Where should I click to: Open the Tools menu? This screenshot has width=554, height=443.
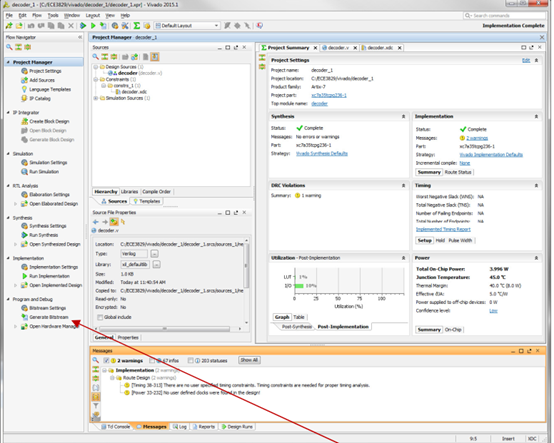[53, 15]
